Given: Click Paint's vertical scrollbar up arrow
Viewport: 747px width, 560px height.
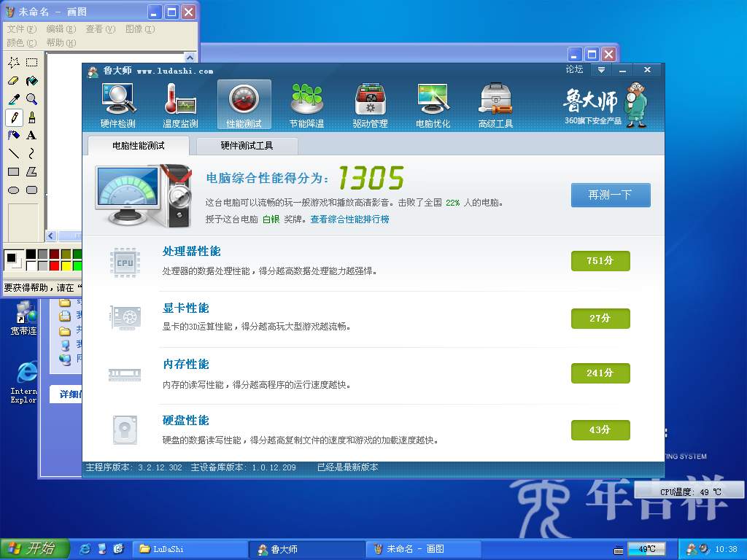Looking at the screenshot, I should pyautogui.click(x=190, y=58).
